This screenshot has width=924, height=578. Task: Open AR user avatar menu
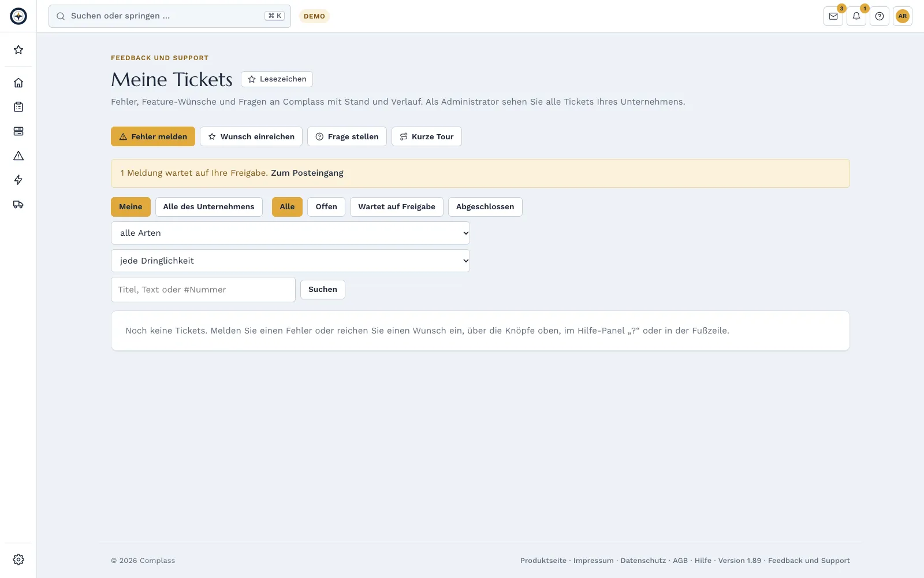[x=903, y=16]
